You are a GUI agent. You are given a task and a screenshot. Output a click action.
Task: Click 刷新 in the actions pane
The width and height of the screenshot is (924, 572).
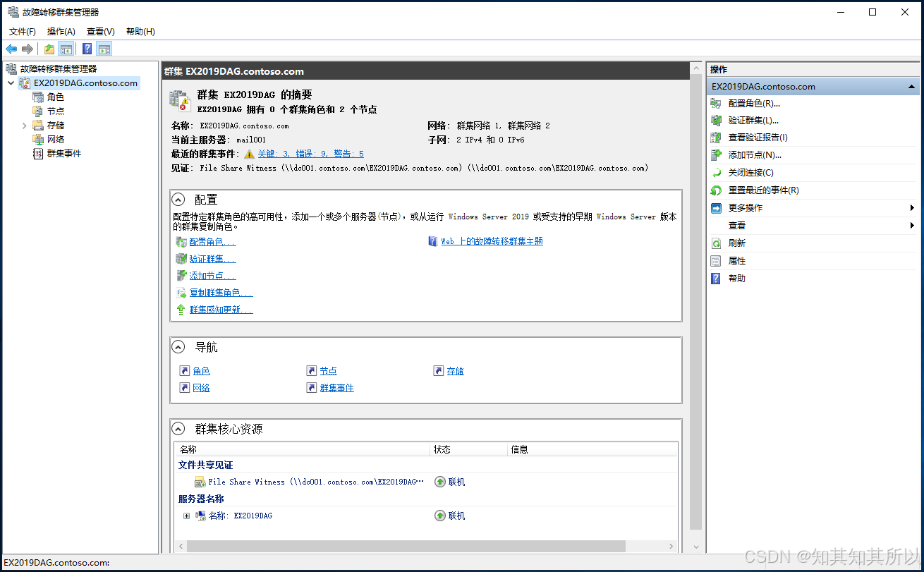point(737,243)
